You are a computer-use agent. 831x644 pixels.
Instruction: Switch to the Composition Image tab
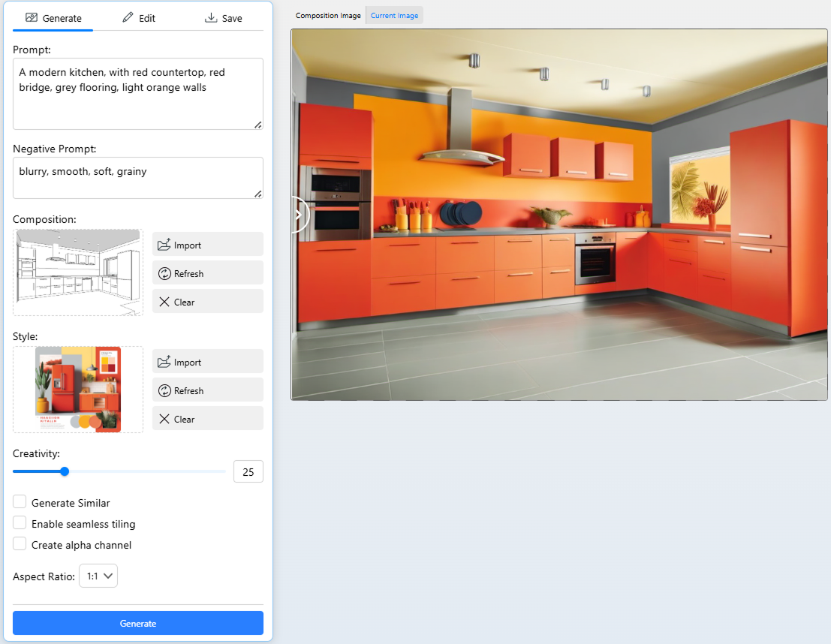pyautogui.click(x=328, y=15)
